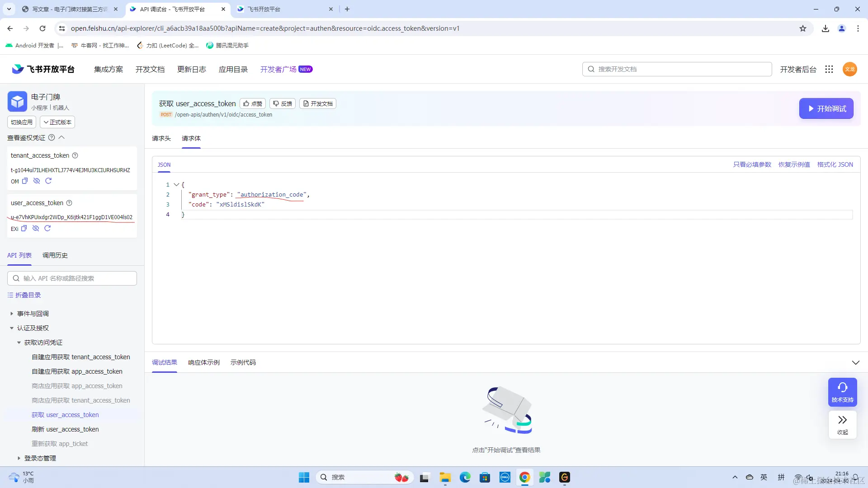The image size is (868, 488).
Task: Toggle visibility of user_access_token
Action: point(36,228)
